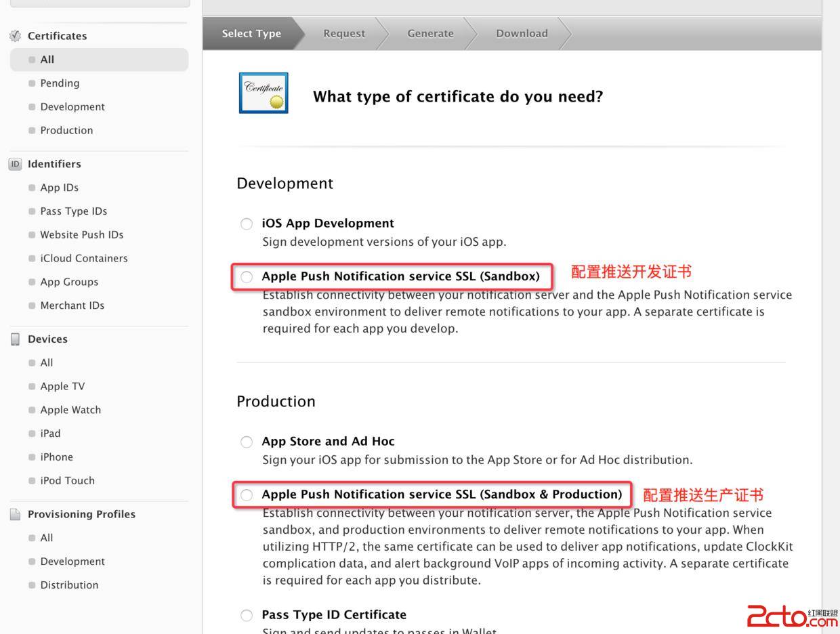
Task: Click the Request step tab
Action: tap(344, 33)
